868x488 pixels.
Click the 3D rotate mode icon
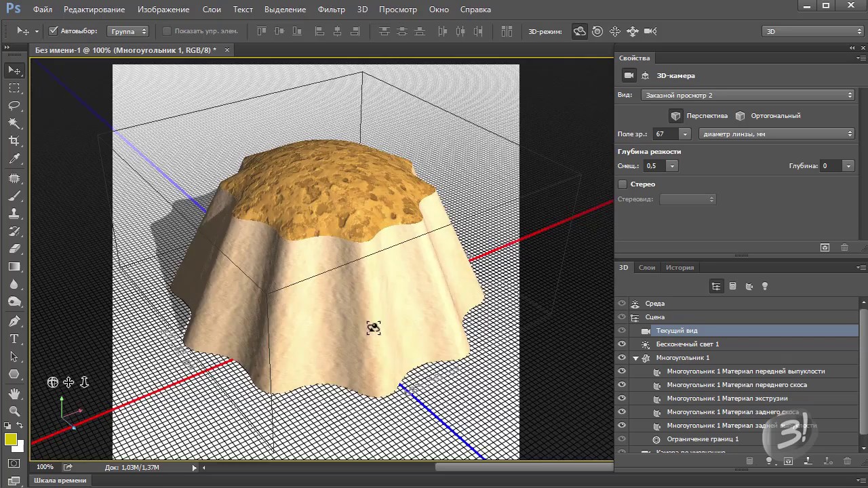tap(579, 31)
